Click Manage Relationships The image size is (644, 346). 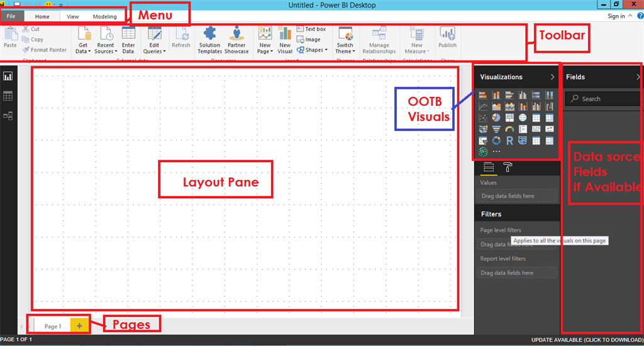[379, 40]
